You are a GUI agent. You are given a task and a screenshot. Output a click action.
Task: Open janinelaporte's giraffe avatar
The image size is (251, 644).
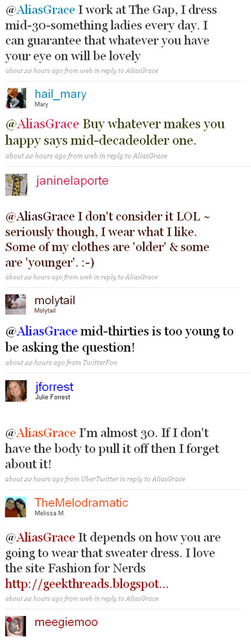click(x=16, y=185)
